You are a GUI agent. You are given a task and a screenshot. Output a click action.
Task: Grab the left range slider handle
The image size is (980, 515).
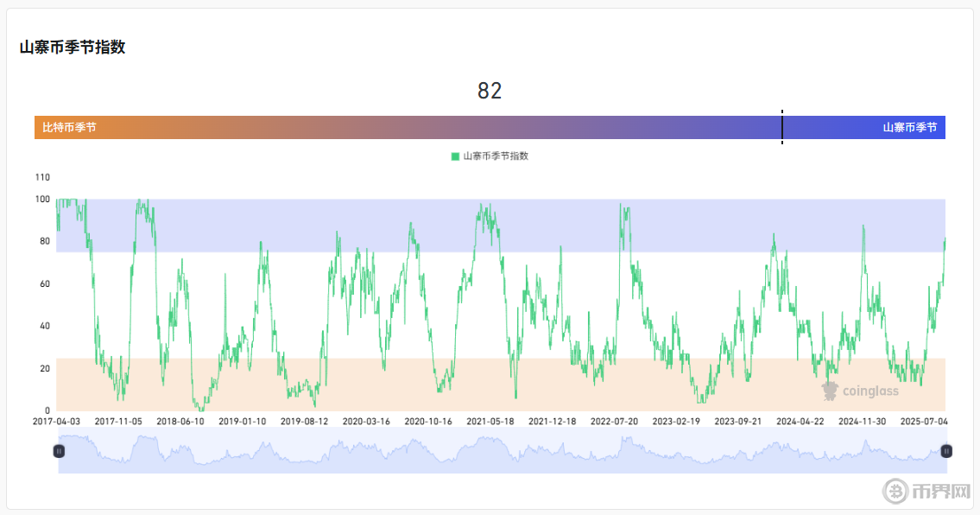60,451
